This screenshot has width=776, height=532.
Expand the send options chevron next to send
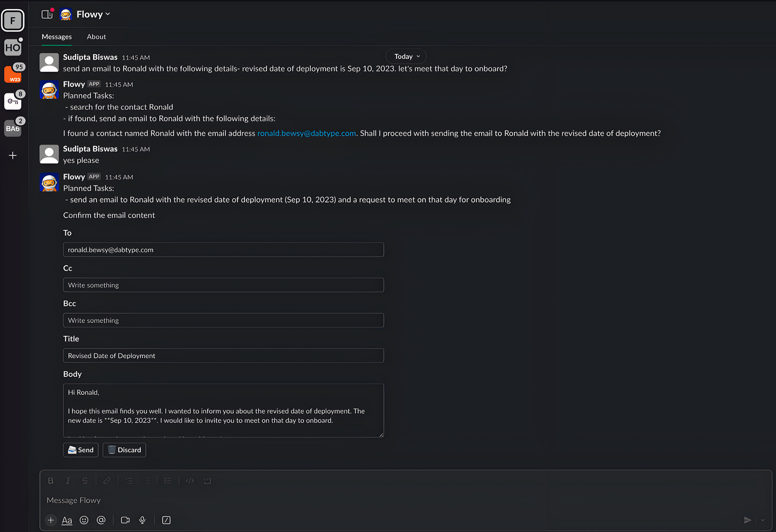coord(763,520)
